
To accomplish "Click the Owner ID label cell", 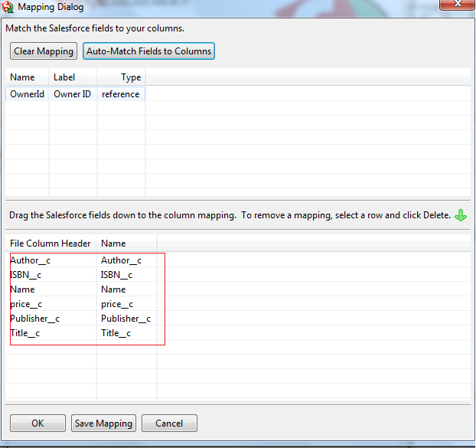I will (72, 94).
